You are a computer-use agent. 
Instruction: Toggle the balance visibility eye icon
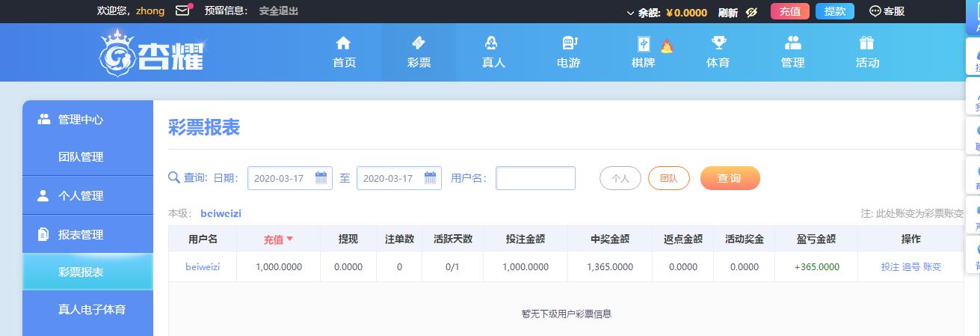click(x=752, y=12)
